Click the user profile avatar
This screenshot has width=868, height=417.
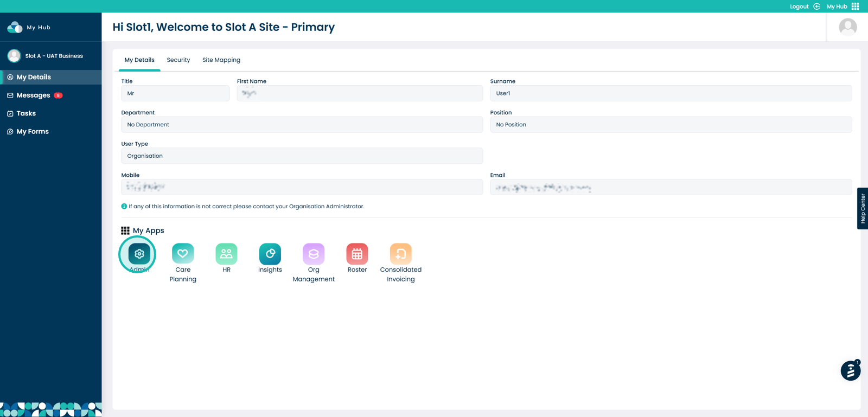point(847,27)
